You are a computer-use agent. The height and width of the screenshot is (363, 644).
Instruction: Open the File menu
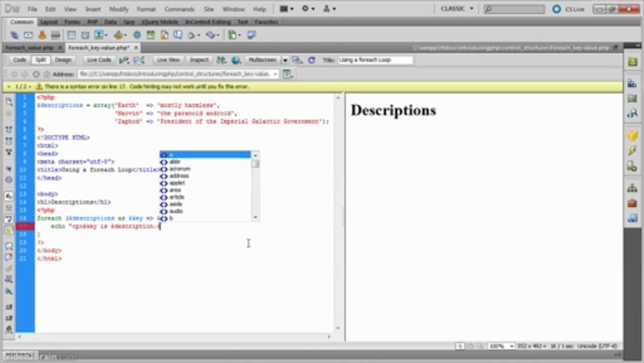32,9
